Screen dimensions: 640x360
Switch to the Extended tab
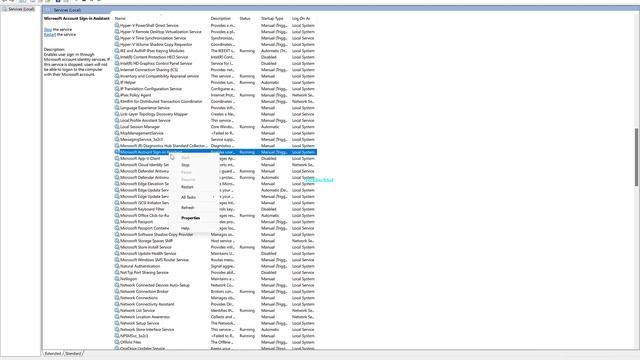[x=53, y=353]
